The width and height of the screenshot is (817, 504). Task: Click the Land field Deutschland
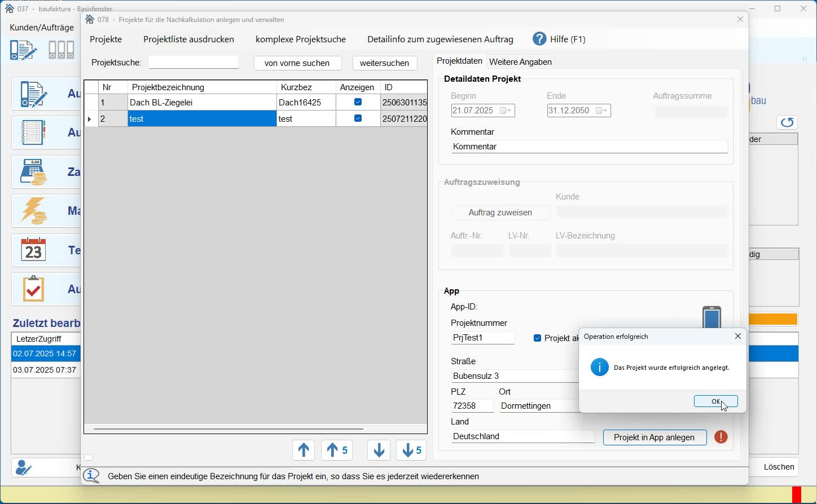coord(523,436)
